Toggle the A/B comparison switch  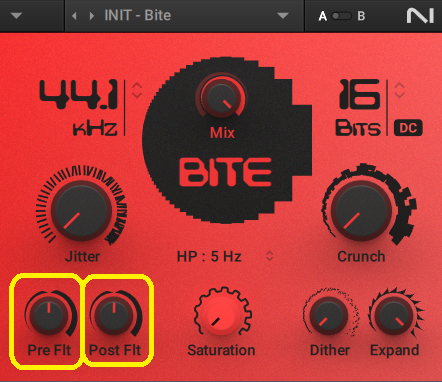342,16
